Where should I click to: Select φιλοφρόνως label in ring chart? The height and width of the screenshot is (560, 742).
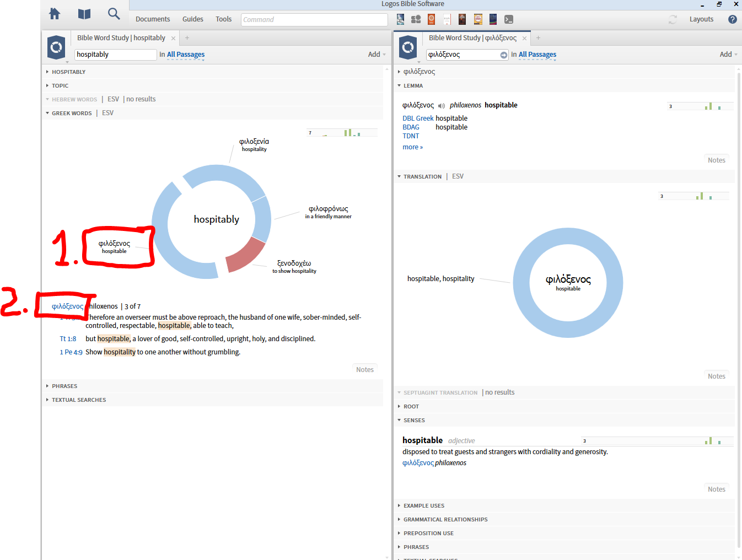click(x=329, y=212)
